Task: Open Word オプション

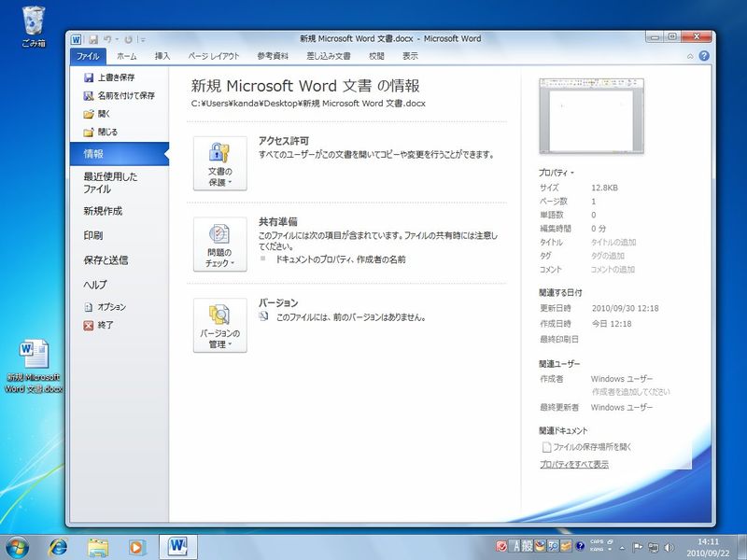Action: tap(105, 307)
